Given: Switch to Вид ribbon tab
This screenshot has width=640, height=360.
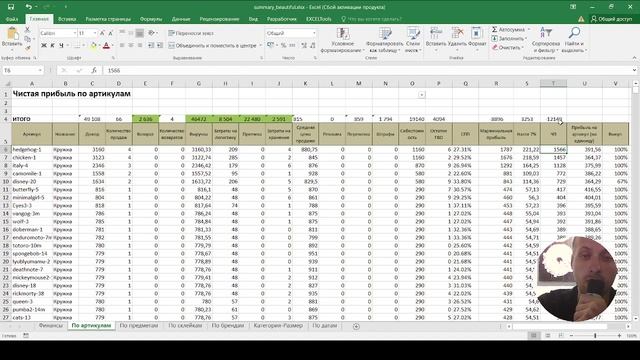Looking at the screenshot, I should 253,19.
